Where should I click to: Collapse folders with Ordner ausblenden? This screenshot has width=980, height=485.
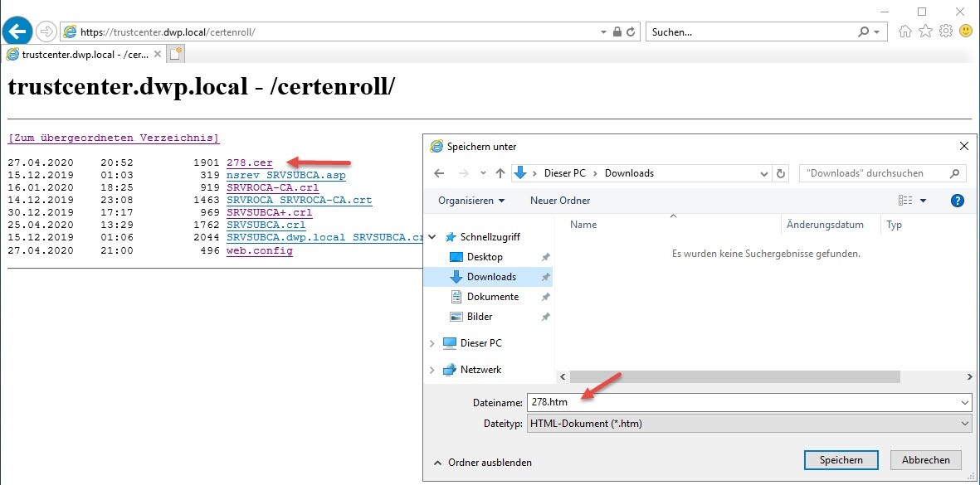483,463
